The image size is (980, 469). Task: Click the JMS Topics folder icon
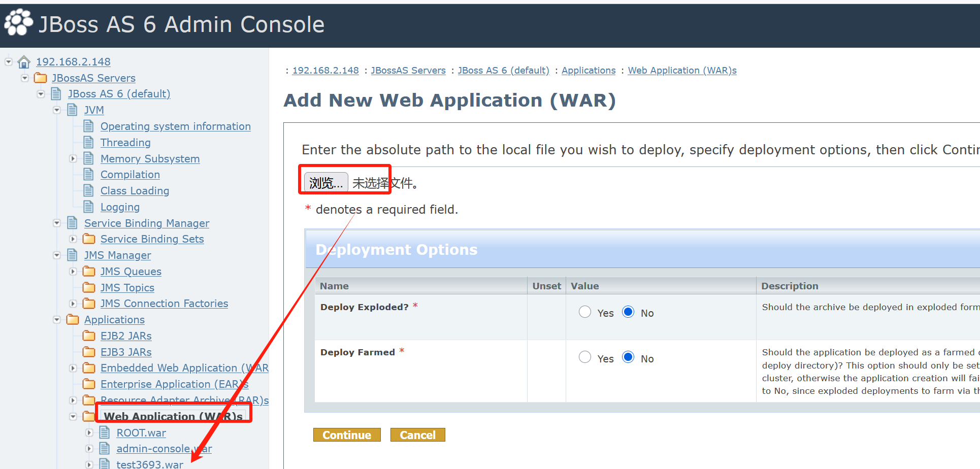[89, 287]
